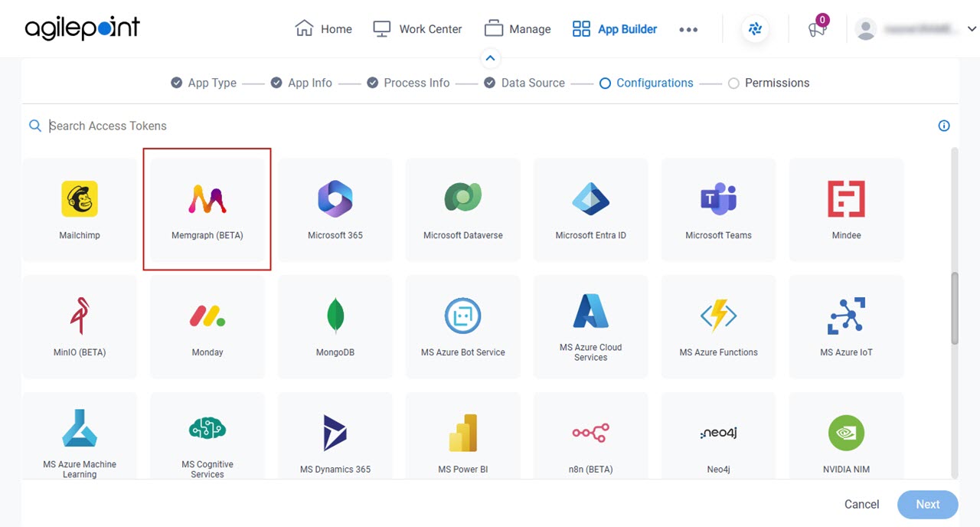Click the agilepoint logo
The width and height of the screenshot is (980, 527).
(82, 29)
